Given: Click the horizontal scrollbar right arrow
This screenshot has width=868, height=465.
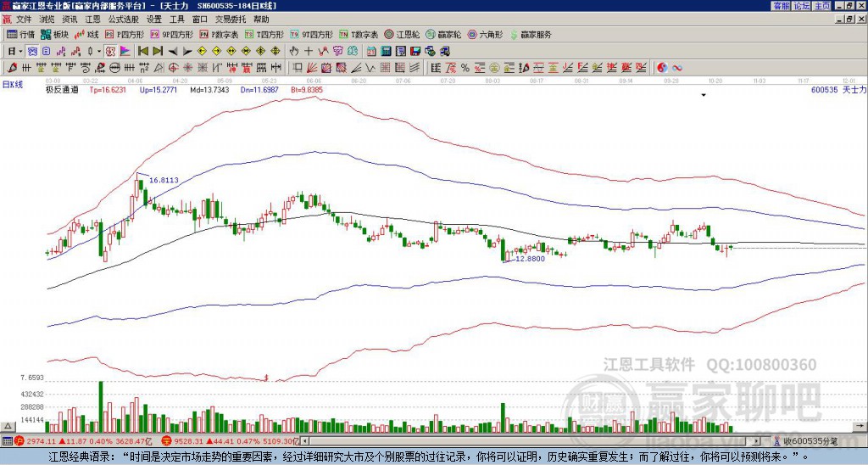Looking at the screenshot, I should pos(757,441).
